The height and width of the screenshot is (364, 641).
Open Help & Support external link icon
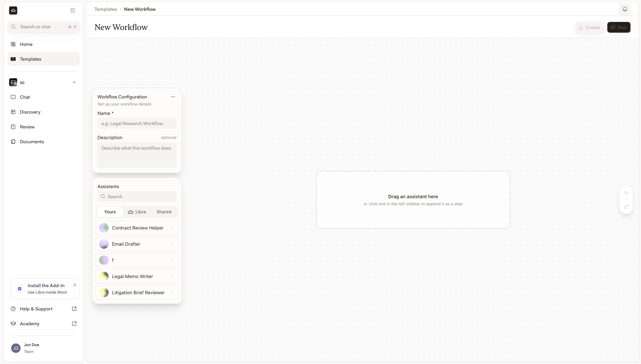tap(74, 309)
